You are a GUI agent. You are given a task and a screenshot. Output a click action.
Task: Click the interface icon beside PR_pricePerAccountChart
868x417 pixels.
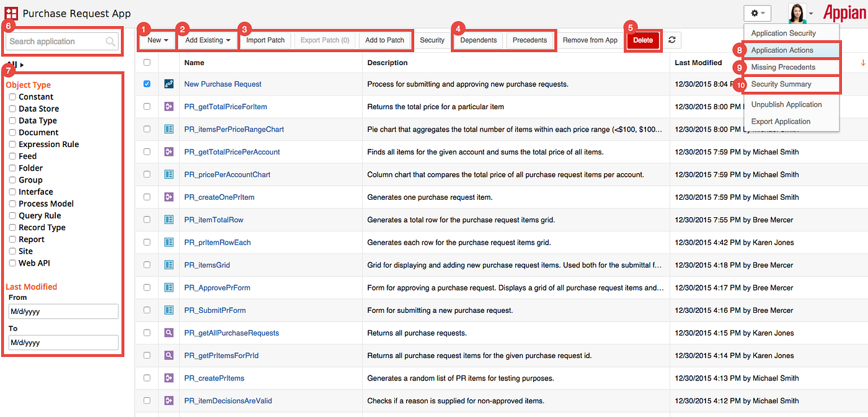(169, 174)
